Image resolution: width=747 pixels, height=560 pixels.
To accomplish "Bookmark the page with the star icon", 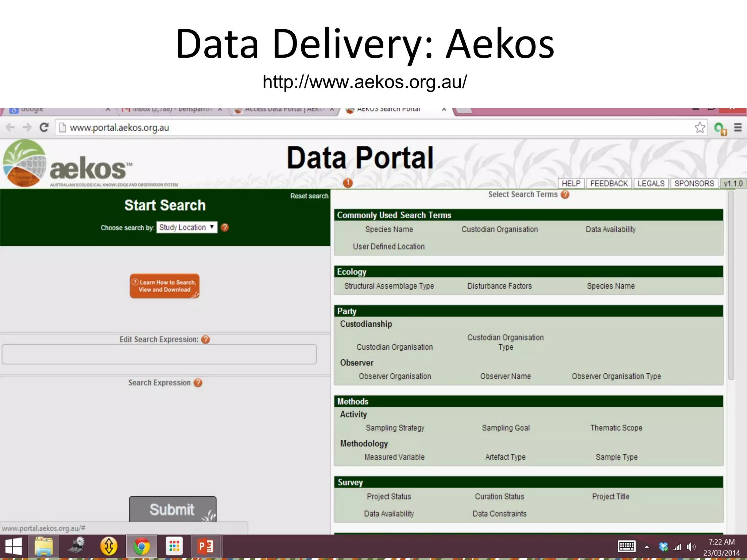I will pos(700,128).
